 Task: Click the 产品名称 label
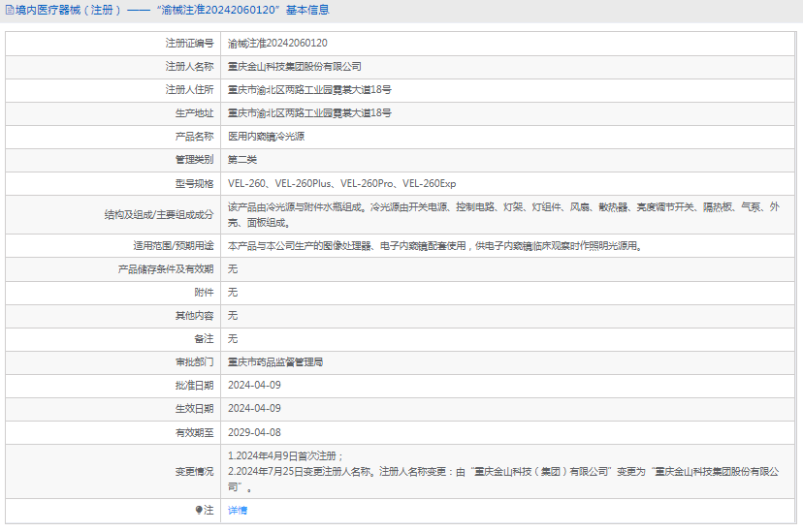(x=195, y=136)
